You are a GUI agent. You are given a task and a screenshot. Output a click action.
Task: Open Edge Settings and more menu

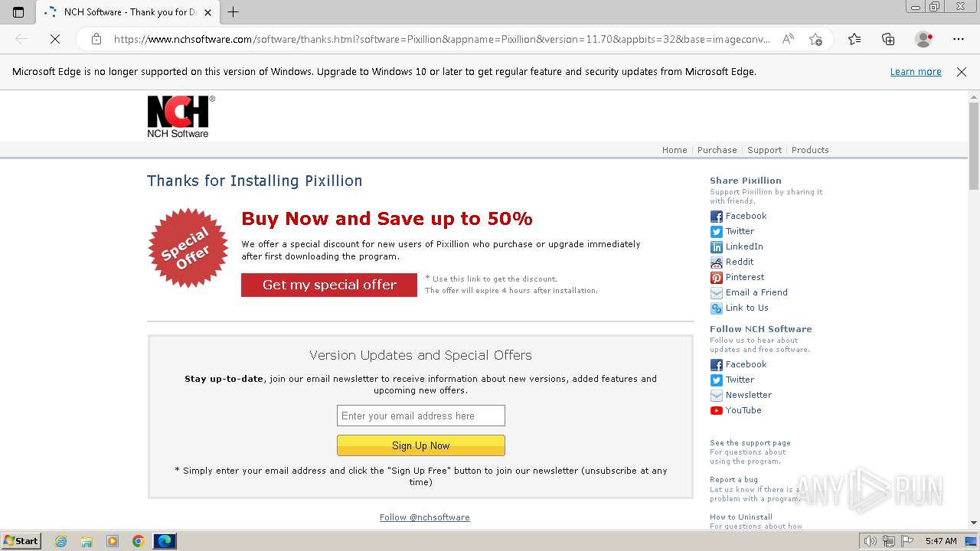pos(959,39)
